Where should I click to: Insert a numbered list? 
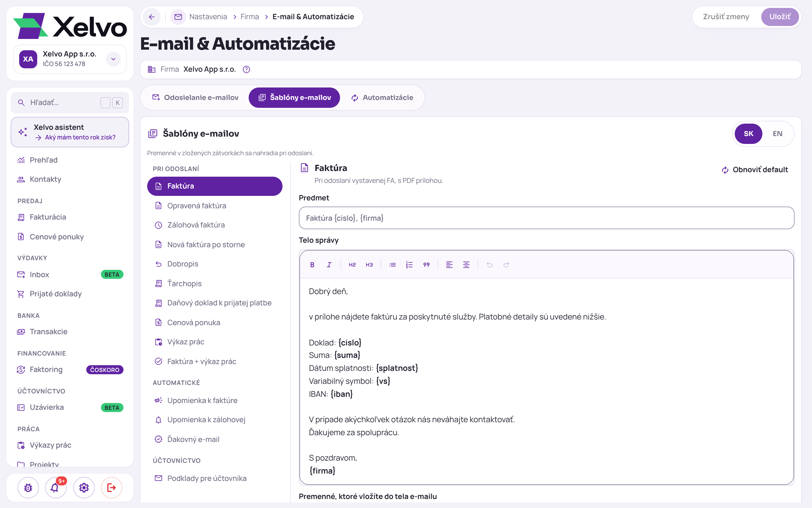pyautogui.click(x=409, y=265)
